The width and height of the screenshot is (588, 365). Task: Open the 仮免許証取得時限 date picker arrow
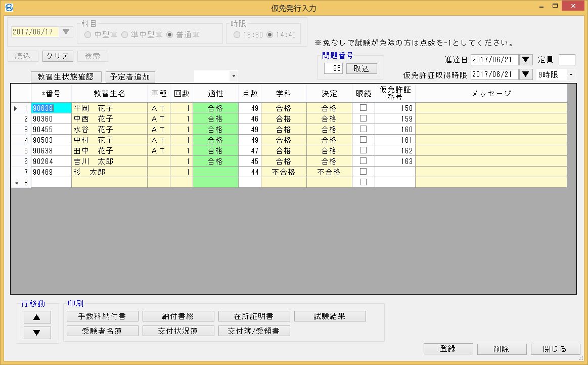point(526,75)
